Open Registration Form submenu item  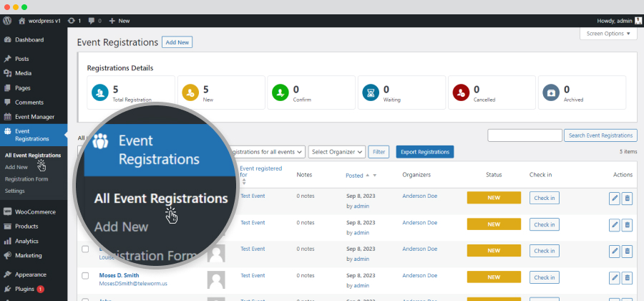pyautogui.click(x=26, y=179)
